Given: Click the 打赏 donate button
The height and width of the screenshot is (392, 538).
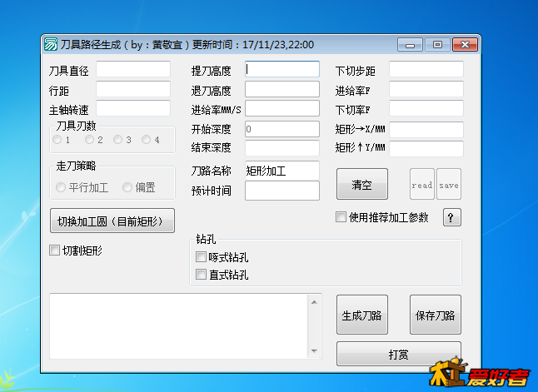Looking at the screenshot, I should pyautogui.click(x=399, y=354).
